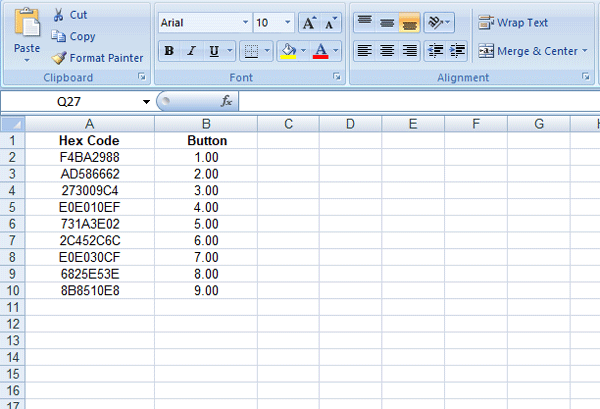Screen dimensions: 600x409
Task: Enable Wrap Text
Action: [x=513, y=23]
